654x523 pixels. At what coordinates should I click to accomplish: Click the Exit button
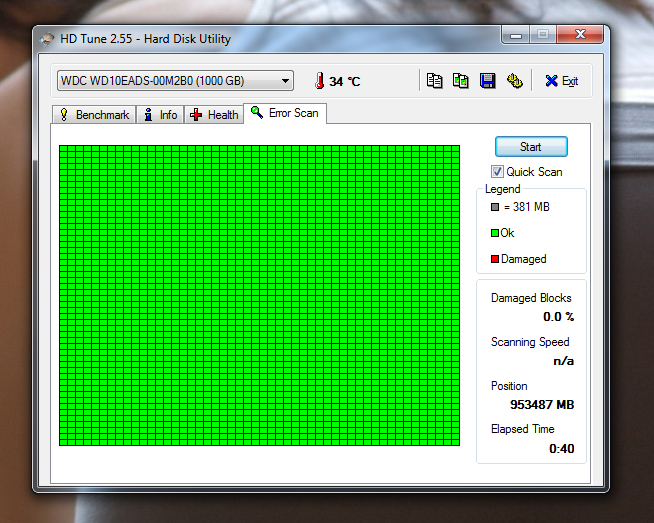coord(561,81)
